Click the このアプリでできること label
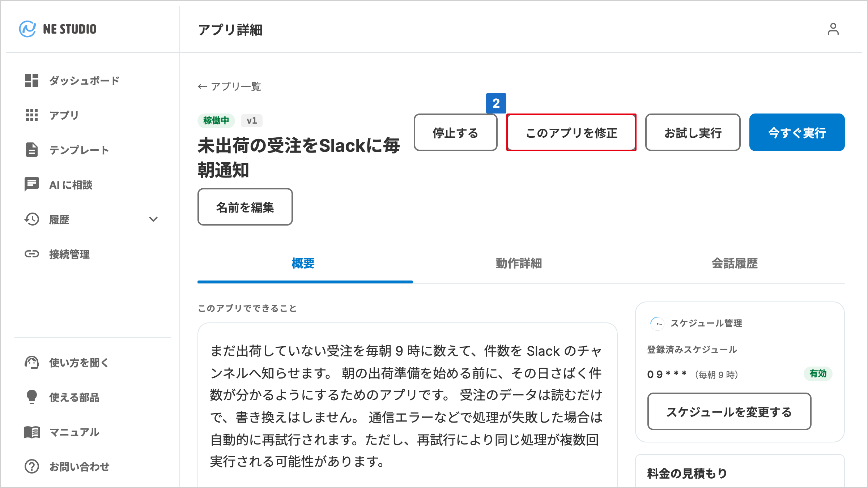The width and height of the screenshot is (868, 488). point(247,308)
